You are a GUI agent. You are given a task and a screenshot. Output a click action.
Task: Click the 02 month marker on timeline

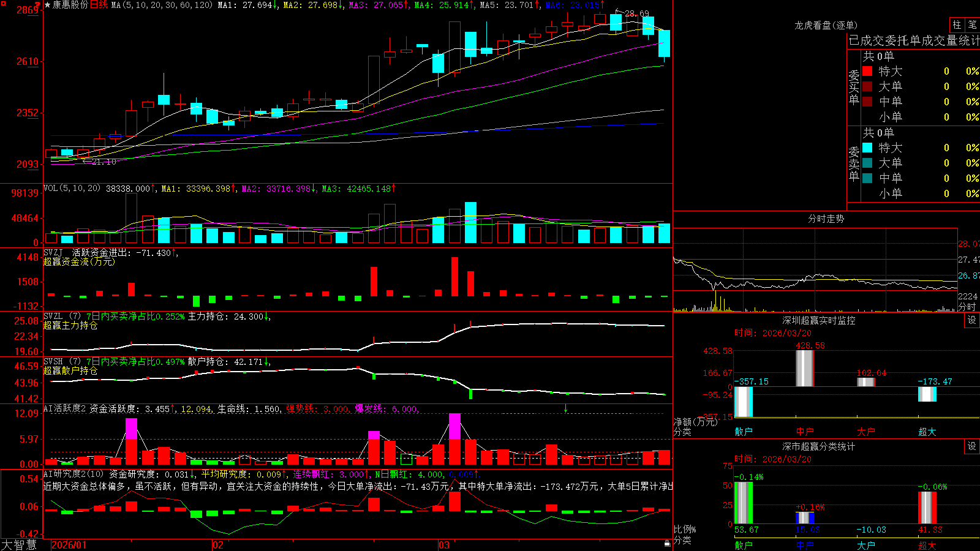[x=218, y=545]
